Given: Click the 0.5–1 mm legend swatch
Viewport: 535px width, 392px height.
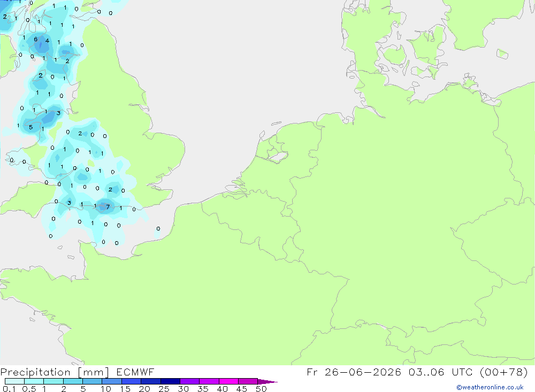Looking at the screenshot, I should (34, 381).
